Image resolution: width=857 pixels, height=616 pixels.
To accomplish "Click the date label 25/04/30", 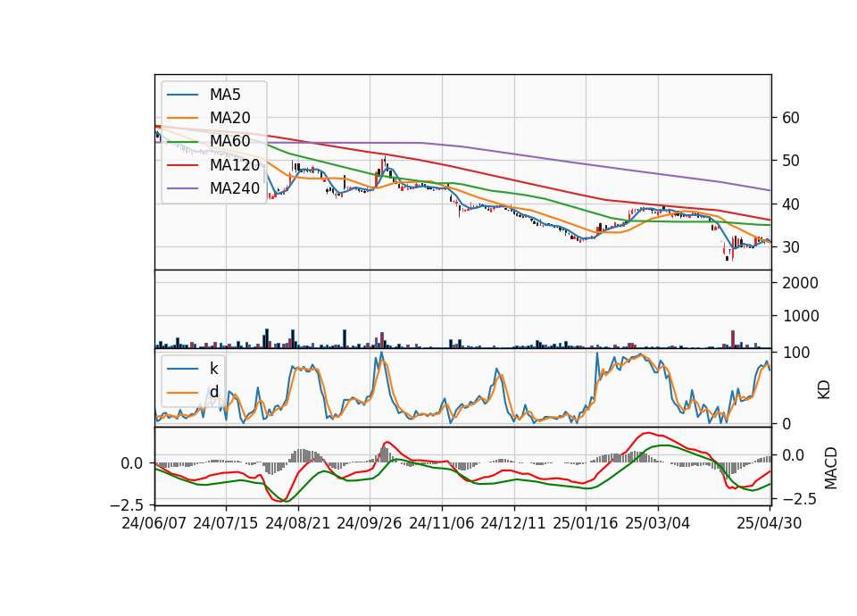I will 770,523.
